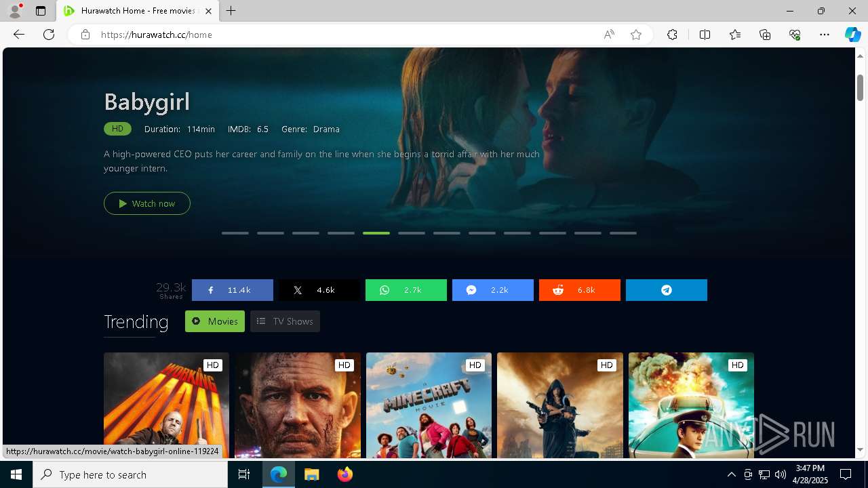Image resolution: width=868 pixels, height=488 pixels.
Task: Share on Messenger with 2.2k shares
Action: (493, 290)
